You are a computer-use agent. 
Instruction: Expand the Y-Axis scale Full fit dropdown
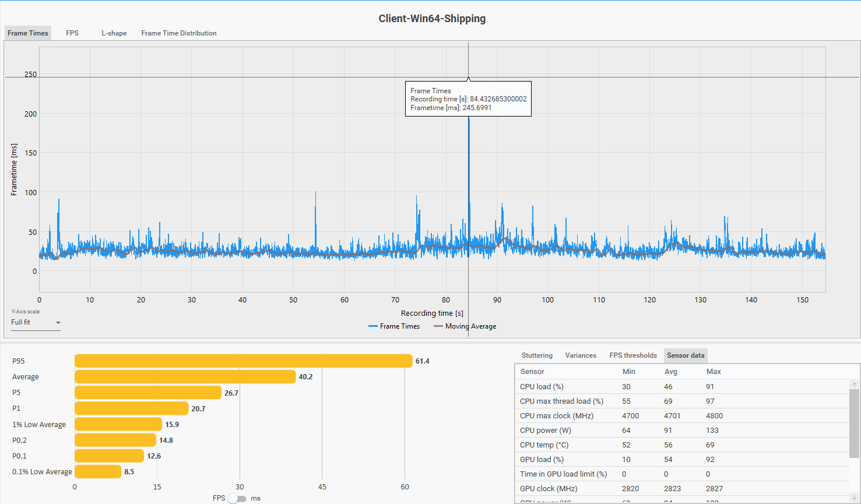36,323
